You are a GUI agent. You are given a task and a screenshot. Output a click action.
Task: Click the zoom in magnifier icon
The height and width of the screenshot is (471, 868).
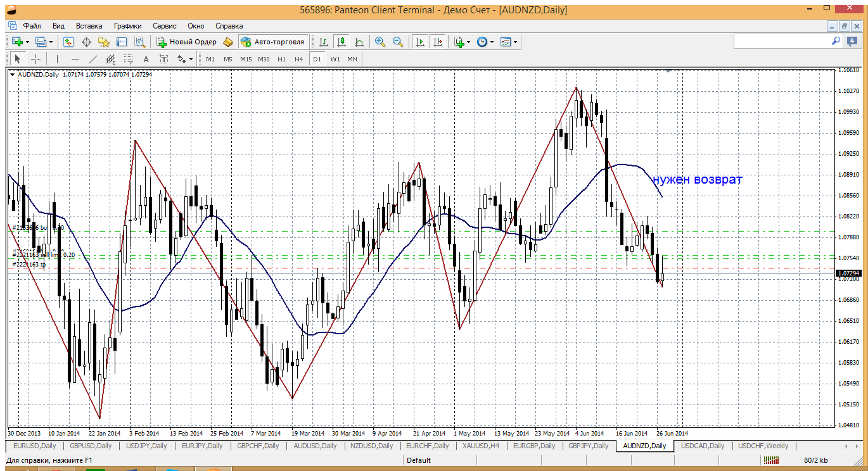[380, 42]
